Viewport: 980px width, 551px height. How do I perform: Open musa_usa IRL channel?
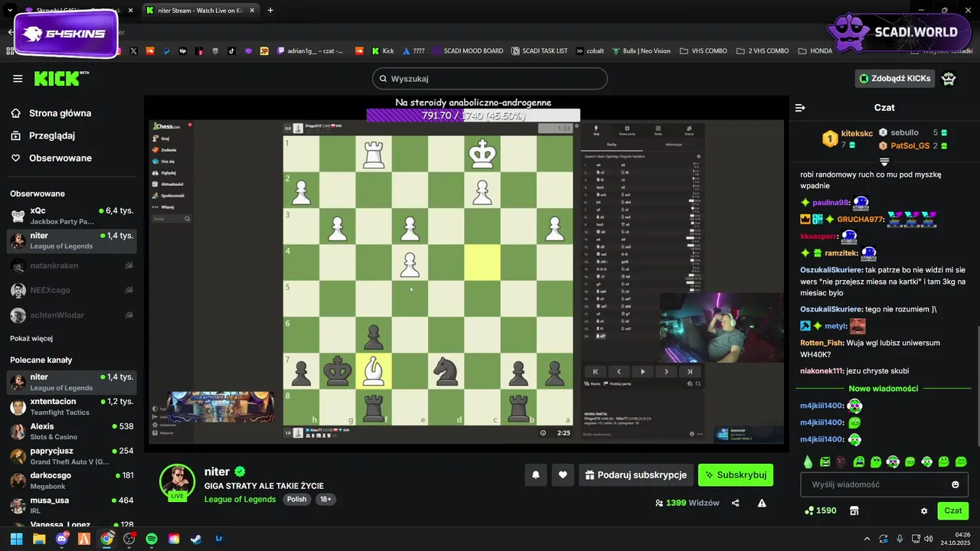[72, 504]
